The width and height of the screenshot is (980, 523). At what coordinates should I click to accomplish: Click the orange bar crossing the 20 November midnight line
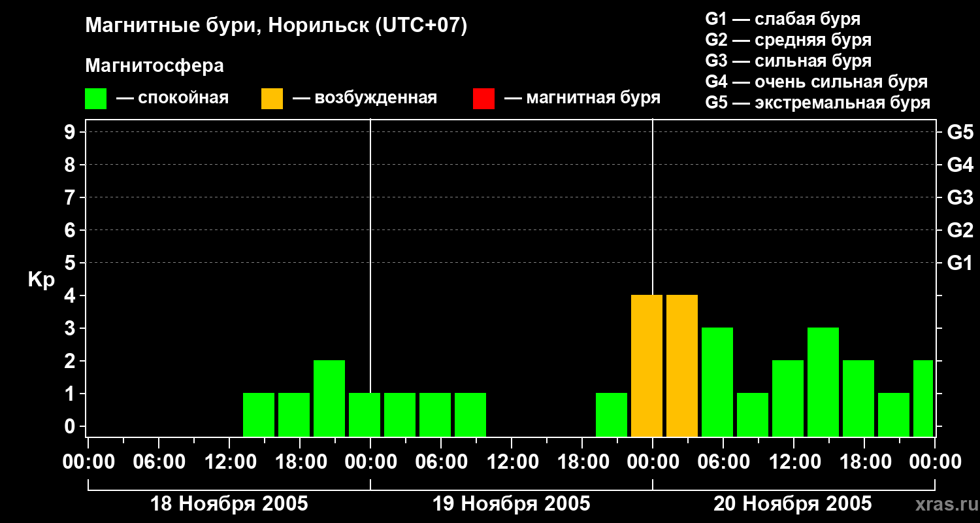point(647,366)
